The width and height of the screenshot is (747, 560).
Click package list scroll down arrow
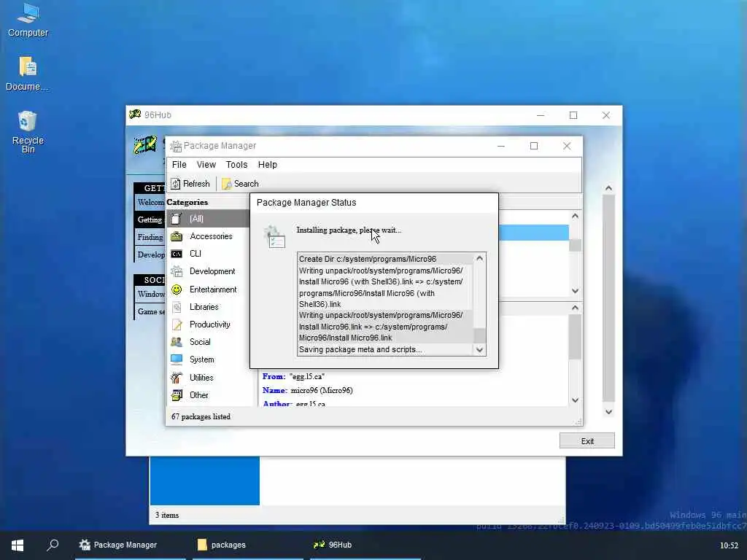[x=575, y=291]
